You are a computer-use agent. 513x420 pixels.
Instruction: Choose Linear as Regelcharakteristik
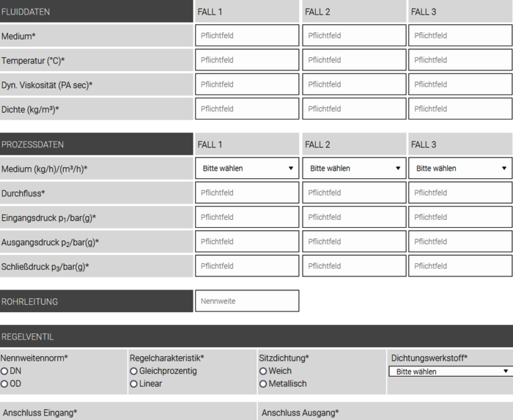(x=133, y=384)
